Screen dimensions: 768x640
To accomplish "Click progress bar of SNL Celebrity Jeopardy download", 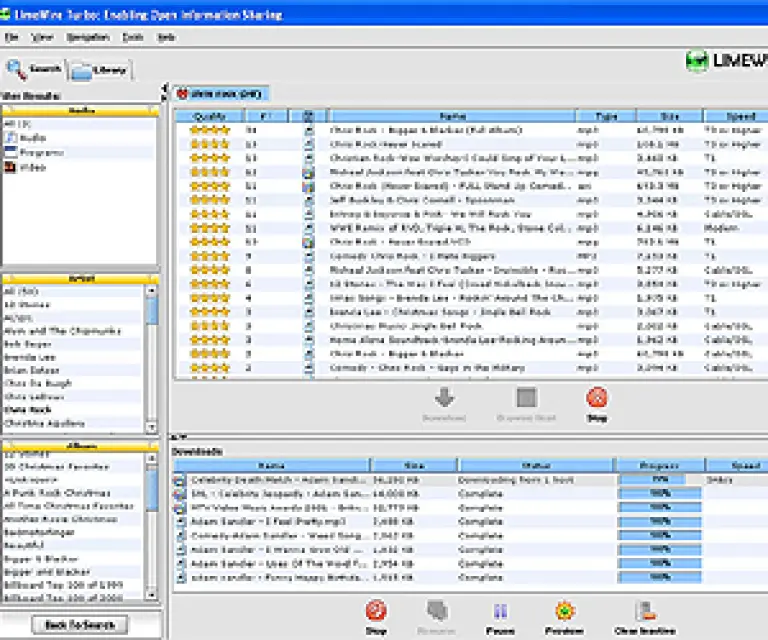I will pos(660,494).
